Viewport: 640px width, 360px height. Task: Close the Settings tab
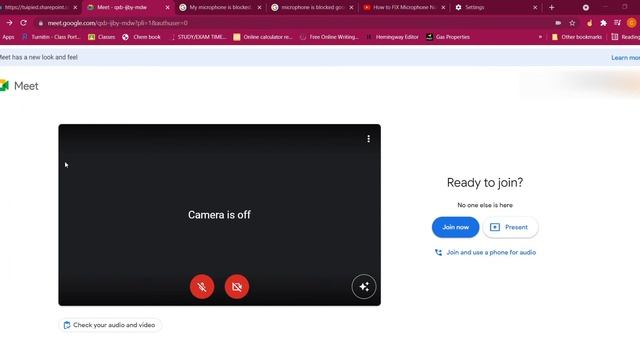535,7
